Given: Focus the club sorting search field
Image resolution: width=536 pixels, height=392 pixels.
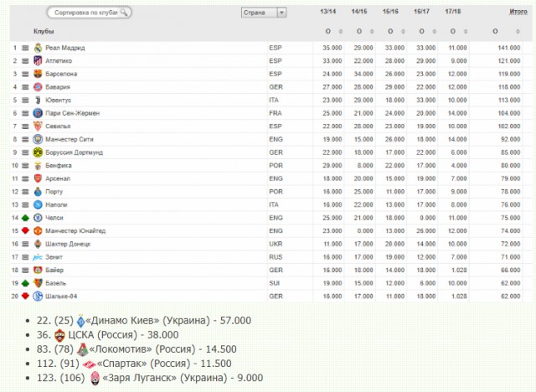Looking at the screenshot, I should point(89,13).
